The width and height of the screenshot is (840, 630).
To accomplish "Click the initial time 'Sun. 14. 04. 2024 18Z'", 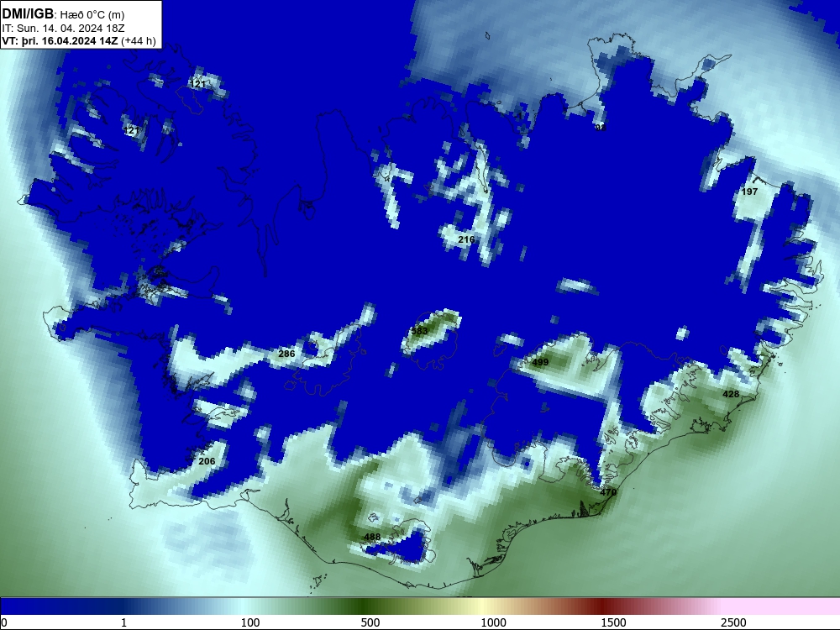I will pyautogui.click(x=68, y=29).
